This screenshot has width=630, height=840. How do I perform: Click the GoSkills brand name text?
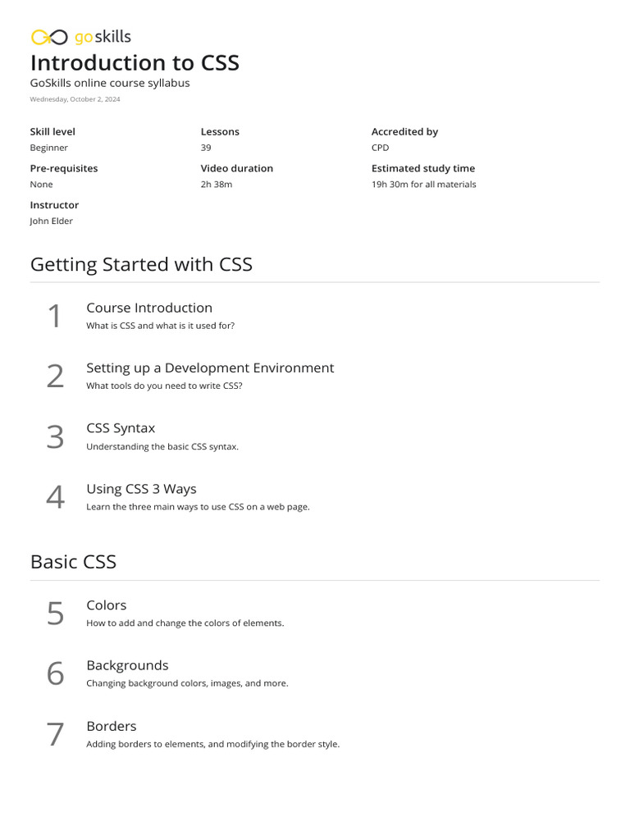103,37
